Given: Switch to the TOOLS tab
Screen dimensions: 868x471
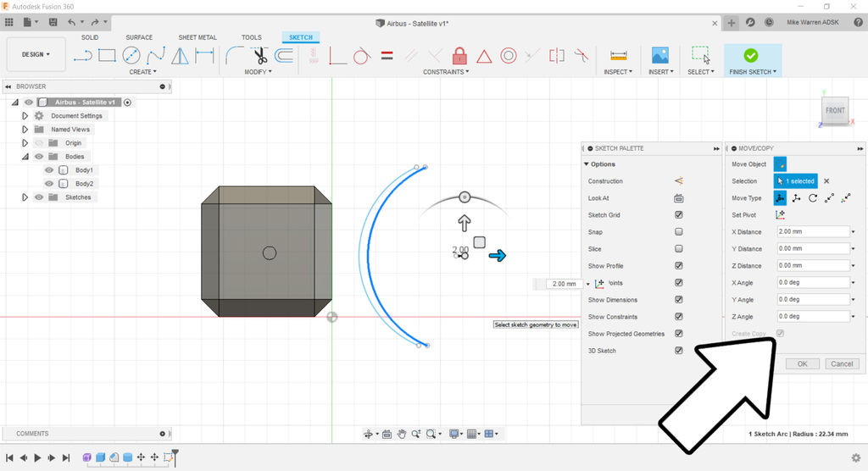Looking at the screenshot, I should [x=251, y=37].
